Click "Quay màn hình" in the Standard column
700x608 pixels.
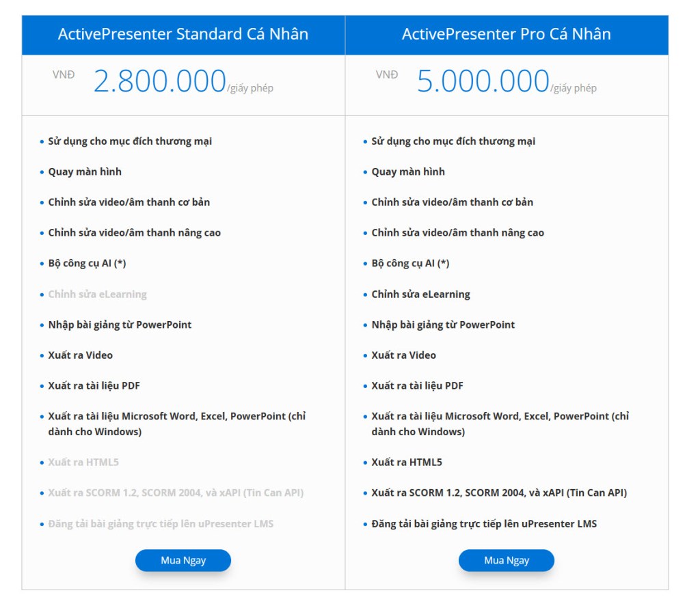point(85,171)
